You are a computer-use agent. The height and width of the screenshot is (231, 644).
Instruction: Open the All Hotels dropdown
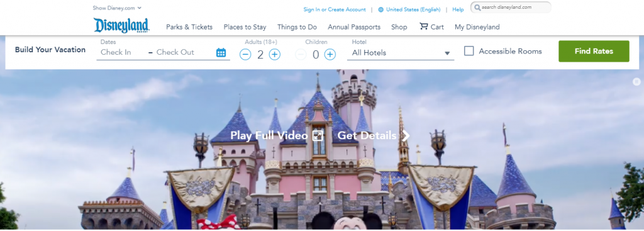coord(401,53)
